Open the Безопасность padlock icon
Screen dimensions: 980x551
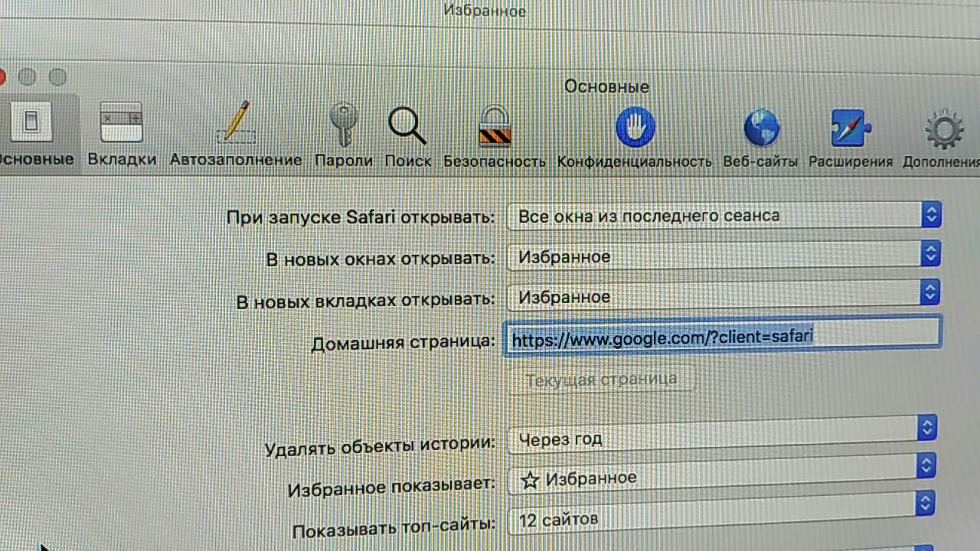coord(495,126)
